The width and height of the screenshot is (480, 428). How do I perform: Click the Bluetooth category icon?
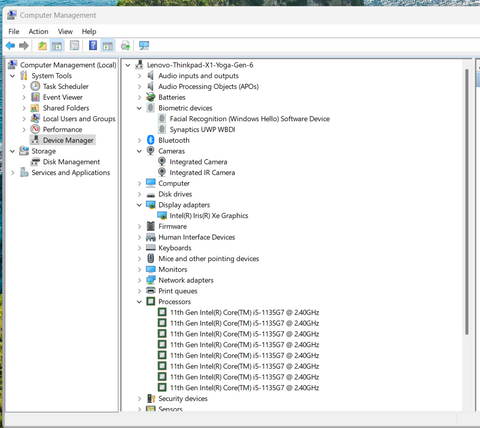coord(151,140)
